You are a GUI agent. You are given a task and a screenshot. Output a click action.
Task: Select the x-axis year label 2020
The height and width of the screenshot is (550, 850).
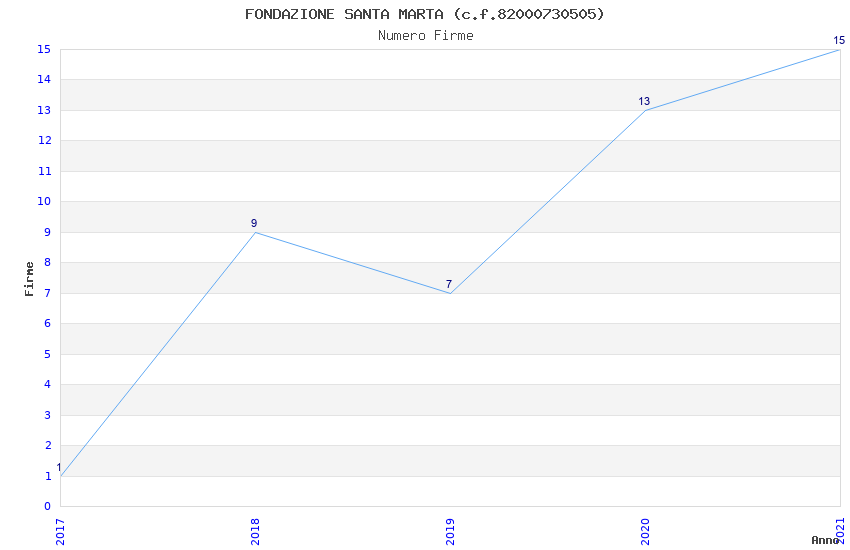(x=645, y=532)
